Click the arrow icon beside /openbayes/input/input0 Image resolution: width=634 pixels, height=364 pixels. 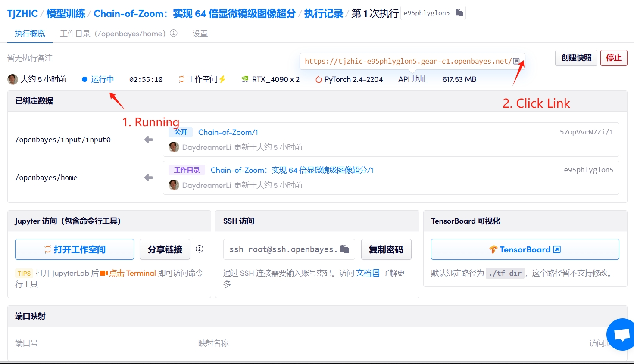coord(149,140)
